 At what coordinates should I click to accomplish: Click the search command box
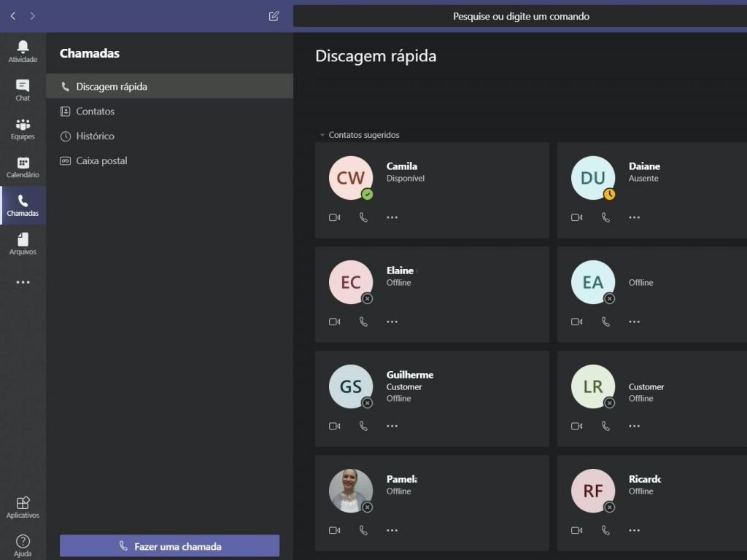[x=520, y=16]
